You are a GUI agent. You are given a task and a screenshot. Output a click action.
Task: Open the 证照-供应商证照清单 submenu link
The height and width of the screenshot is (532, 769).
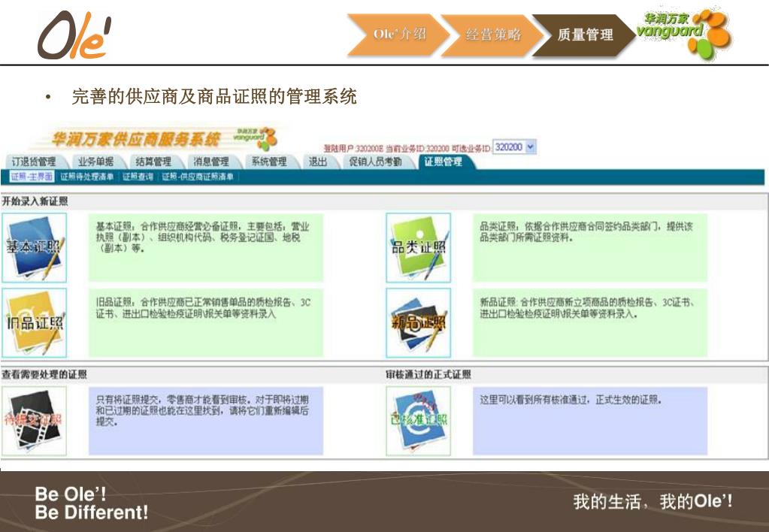(x=198, y=177)
